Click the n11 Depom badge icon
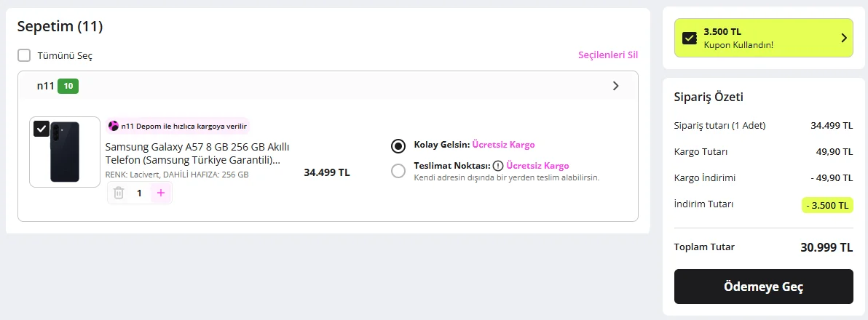The width and height of the screenshot is (868, 320). coord(114,126)
